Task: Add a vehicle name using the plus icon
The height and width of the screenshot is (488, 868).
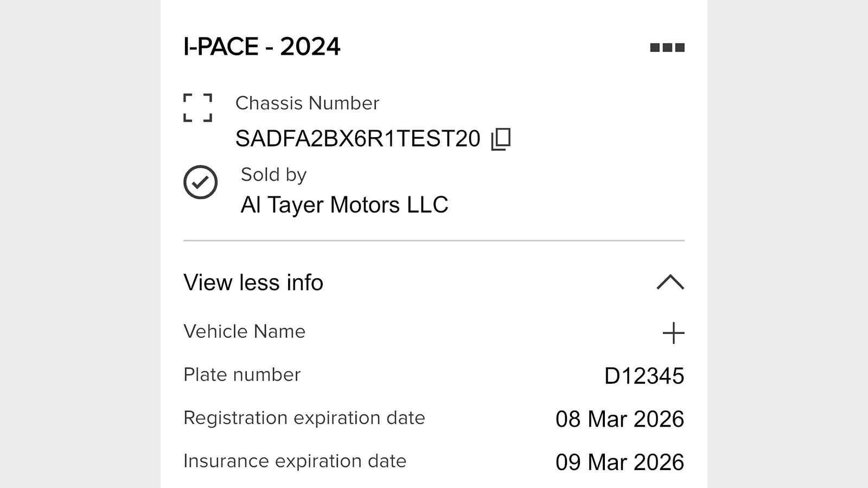Action: [x=673, y=333]
